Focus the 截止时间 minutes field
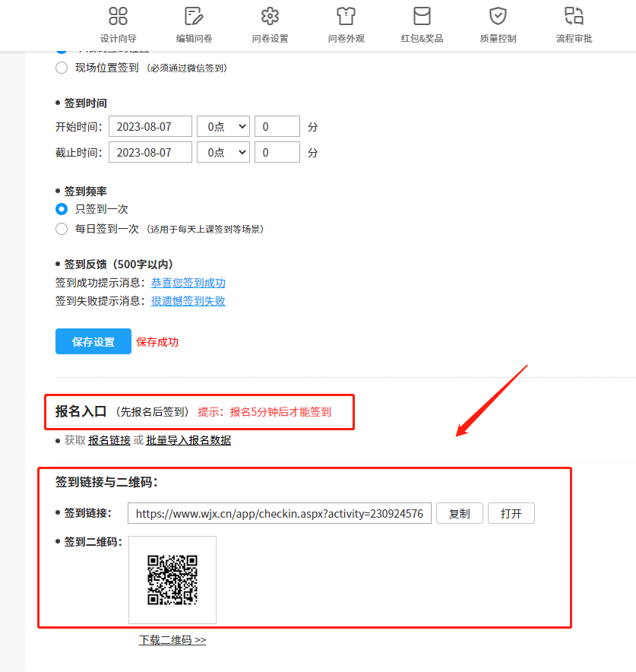The image size is (636, 672). pos(277,152)
